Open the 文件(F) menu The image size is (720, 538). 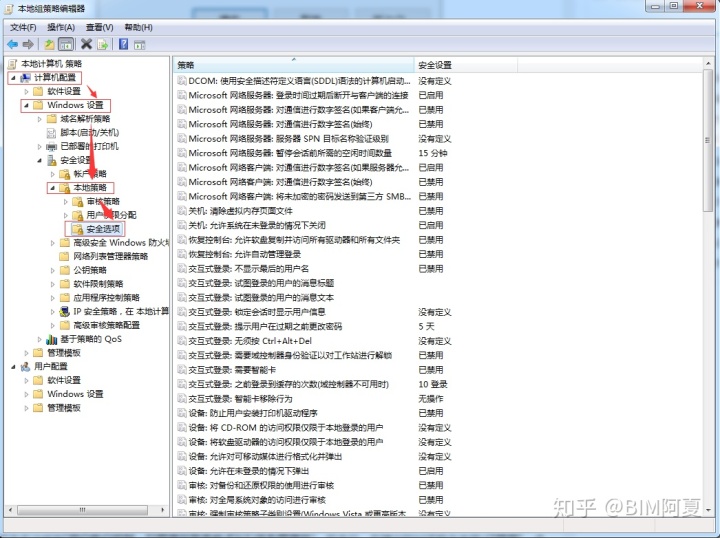click(x=23, y=28)
